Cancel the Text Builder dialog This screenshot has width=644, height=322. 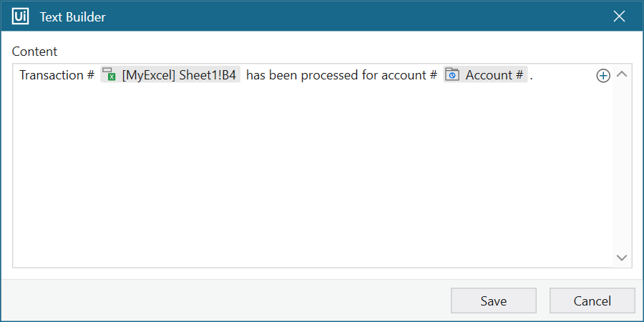click(x=592, y=301)
